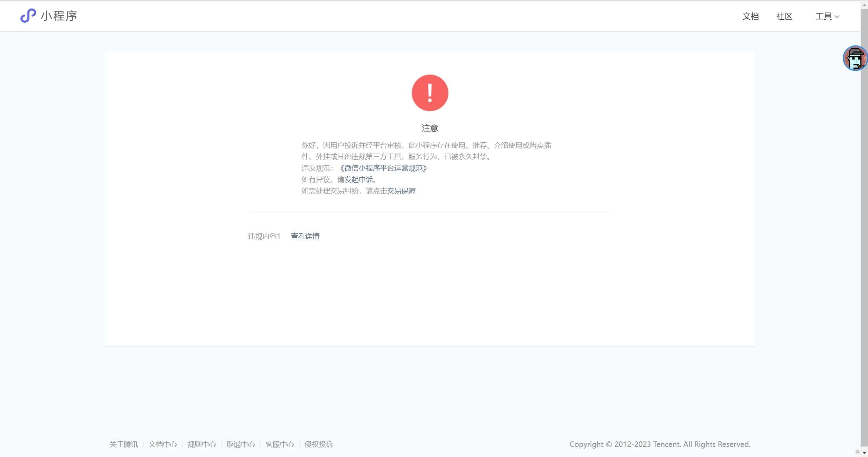Click the scrollbar up arrow
868x457 pixels.
tap(864, 5)
